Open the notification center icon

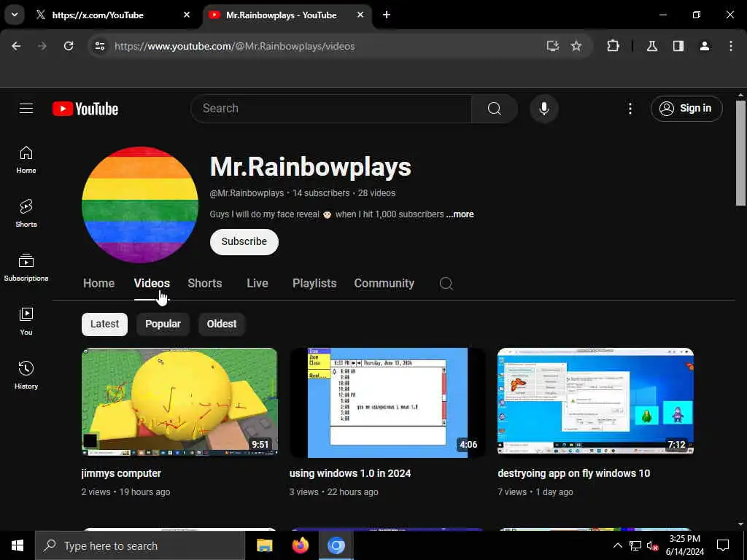pos(723,545)
